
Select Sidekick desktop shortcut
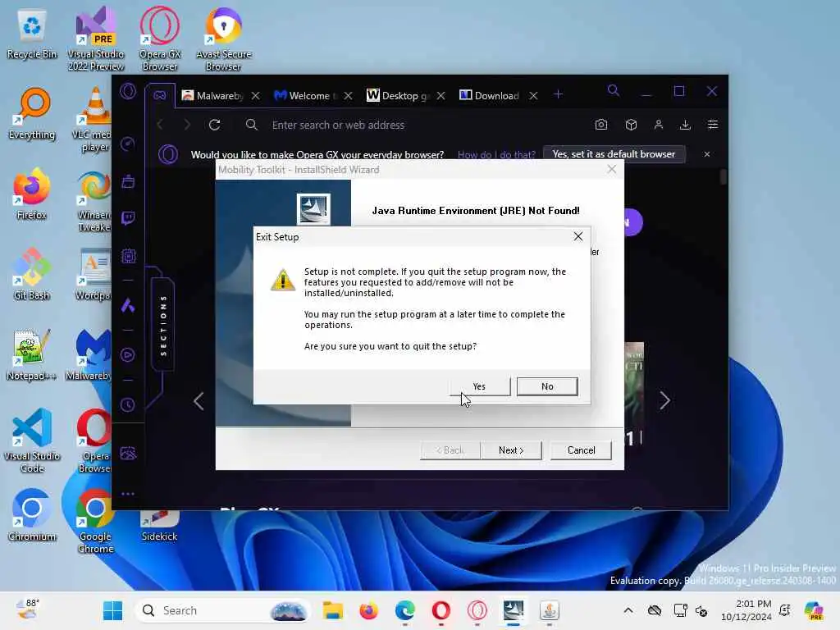pyautogui.click(x=159, y=526)
